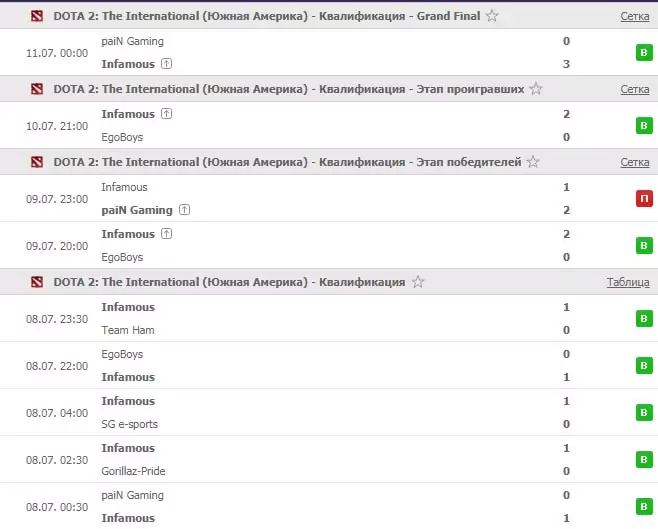Click green В badge for Gorillaz-Pride match
Screen dimensions: 658x529
point(644,460)
